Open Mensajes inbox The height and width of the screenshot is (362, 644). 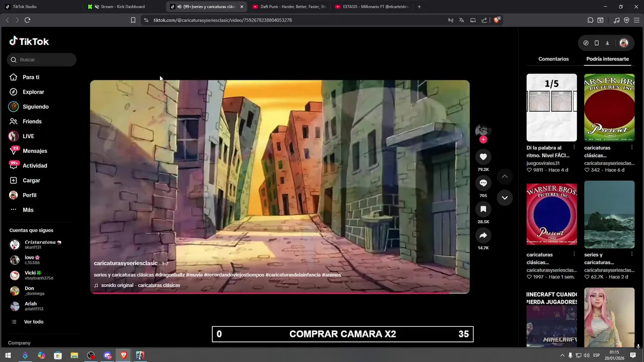[x=35, y=151]
